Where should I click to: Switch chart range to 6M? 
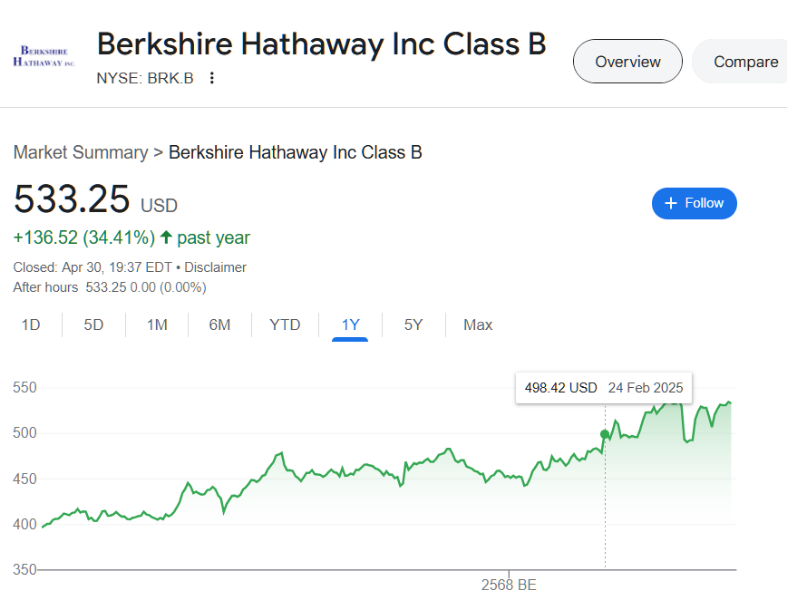pyautogui.click(x=220, y=325)
